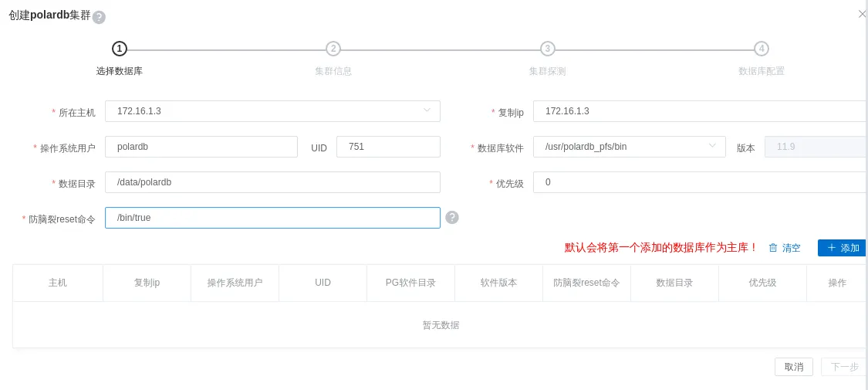
Task: Click the 数据目录 column header in table
Action: [675, 283]
